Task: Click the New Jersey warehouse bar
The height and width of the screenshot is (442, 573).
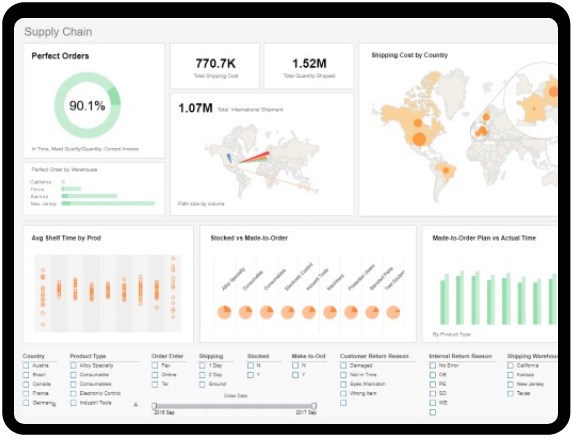Action: tap(108, 203)
